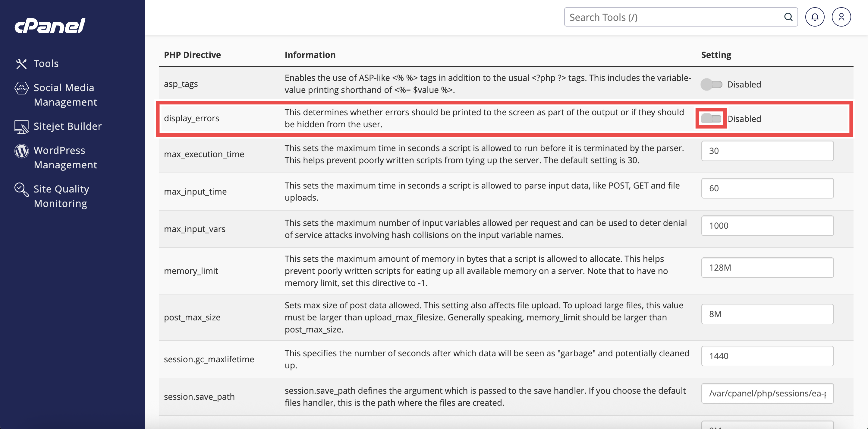Click the Sitejet Builder monitor icon
Image resolution: width=868 pixels, height=429 pixels.
(21, 127)
